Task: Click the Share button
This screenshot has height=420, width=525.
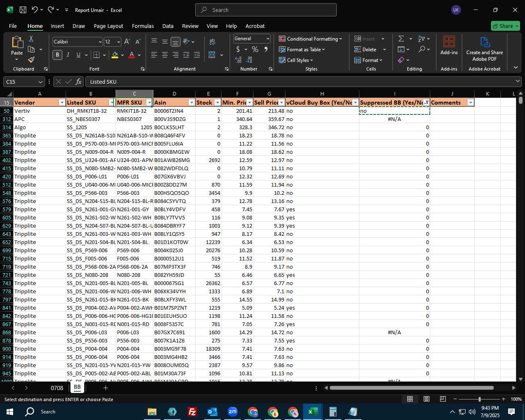Action: point(505,26)
